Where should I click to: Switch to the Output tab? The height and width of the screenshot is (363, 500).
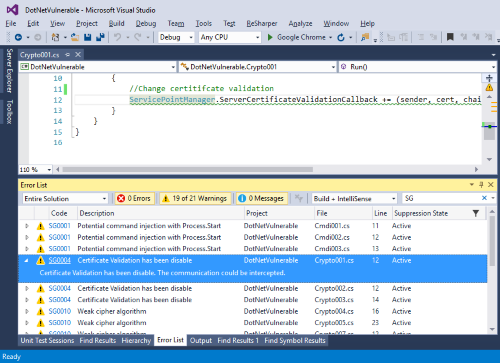[201, 340]
